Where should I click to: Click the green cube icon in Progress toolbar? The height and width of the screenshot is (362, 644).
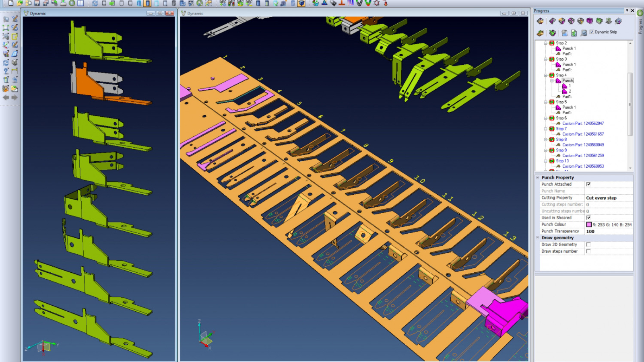click(599, 21)
